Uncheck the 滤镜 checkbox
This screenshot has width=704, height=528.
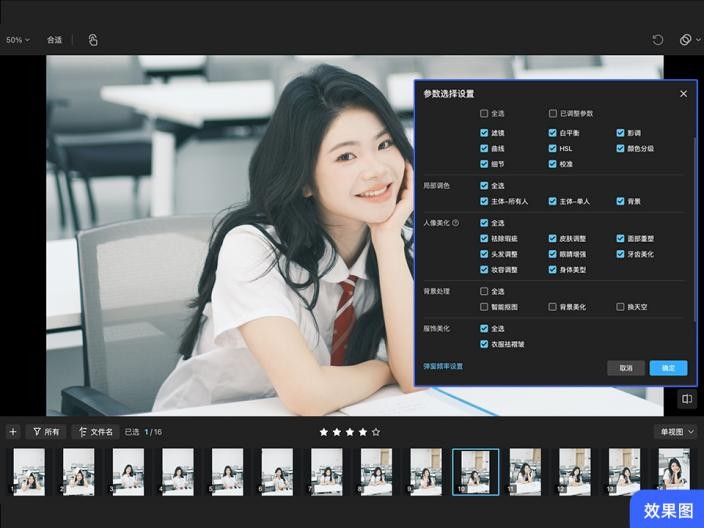[x=485, y=133]
